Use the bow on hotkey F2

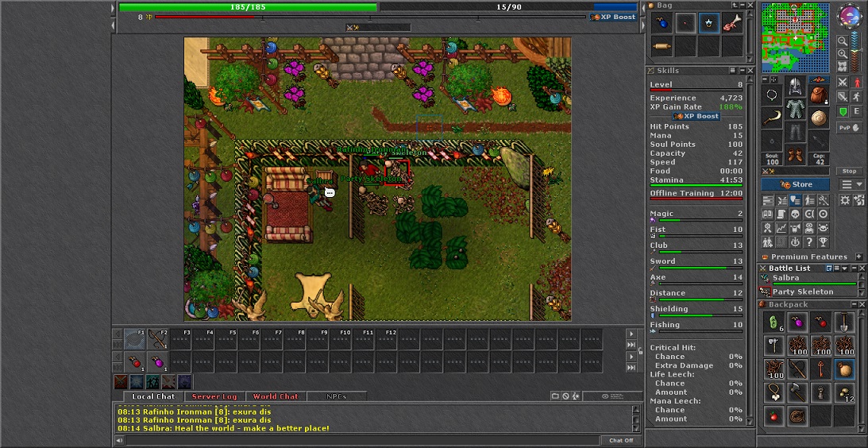157,340
